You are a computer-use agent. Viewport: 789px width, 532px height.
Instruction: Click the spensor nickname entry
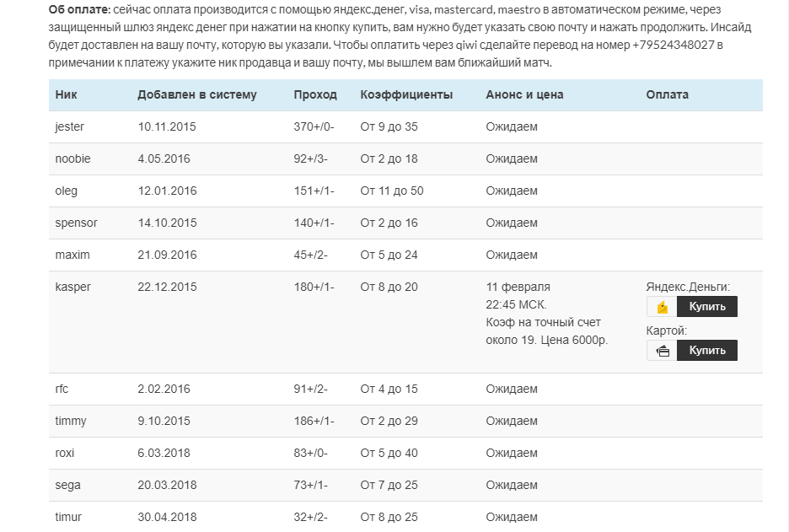coord(76,223)
